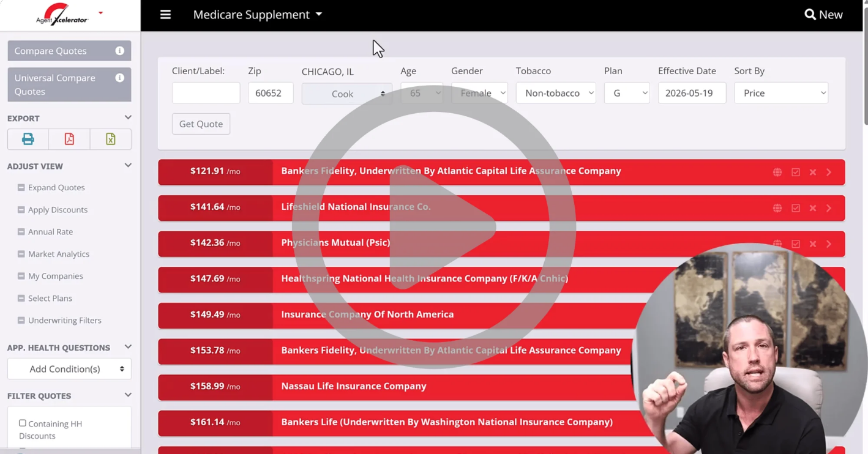Click the Compare Quotes button
The image size is (868, 454).
click(69, 51)
